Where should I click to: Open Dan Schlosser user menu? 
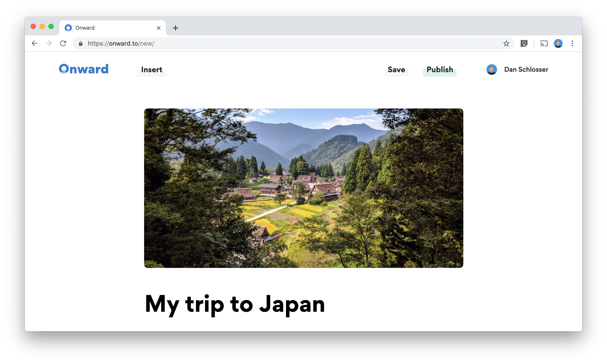point(526,70)
